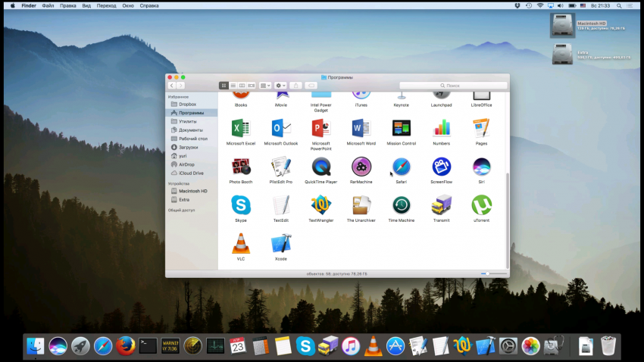The image size is (644, 362).
Task: Click Time Machine app icon
Action: click(x=402, y=205)
